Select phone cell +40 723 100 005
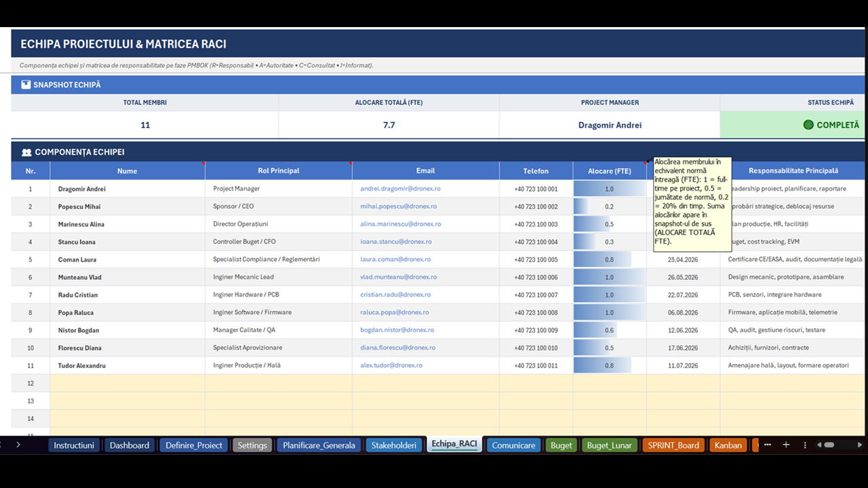The height and width of the screenshot is (488, 868). [x=536, y=260]
